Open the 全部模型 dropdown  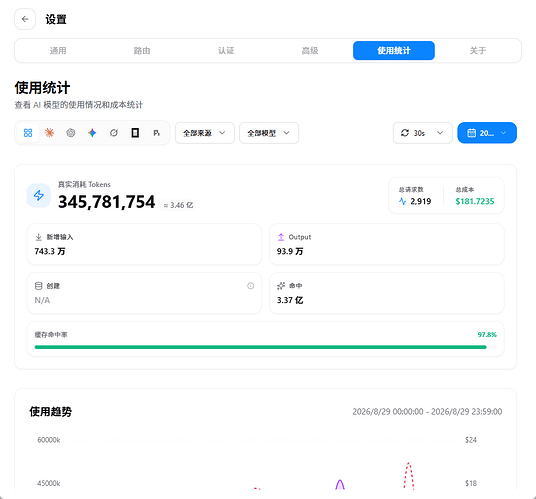pyautogui.click(x=269, y=133)
